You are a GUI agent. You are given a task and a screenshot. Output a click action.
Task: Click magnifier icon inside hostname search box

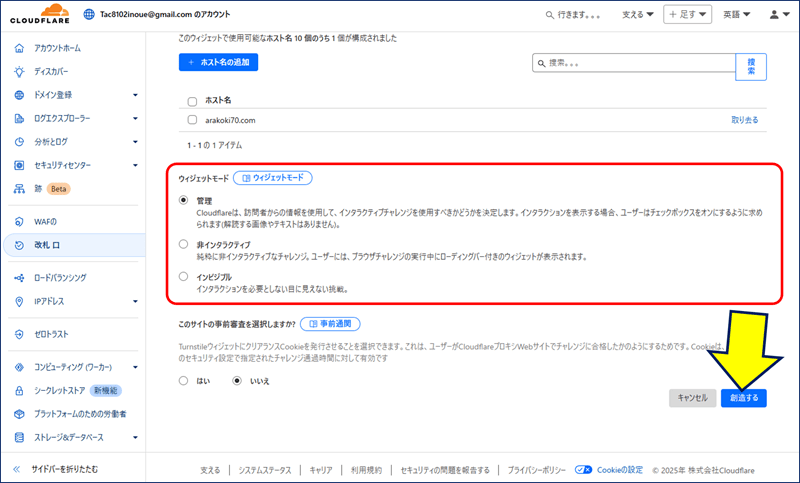(541, 63)
